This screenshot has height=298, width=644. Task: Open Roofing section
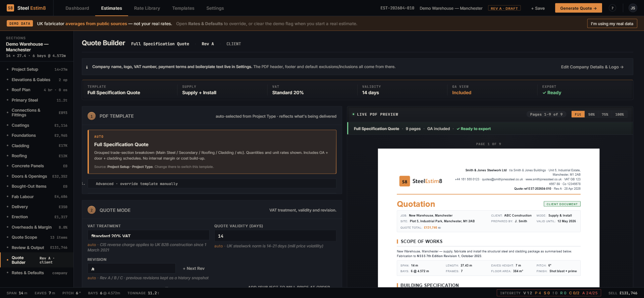(x=37, y=156)
